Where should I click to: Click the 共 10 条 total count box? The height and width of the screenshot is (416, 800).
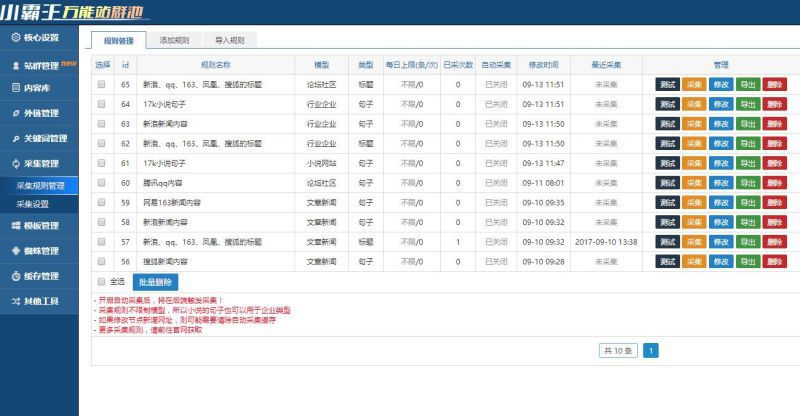[x=618, y=351]
